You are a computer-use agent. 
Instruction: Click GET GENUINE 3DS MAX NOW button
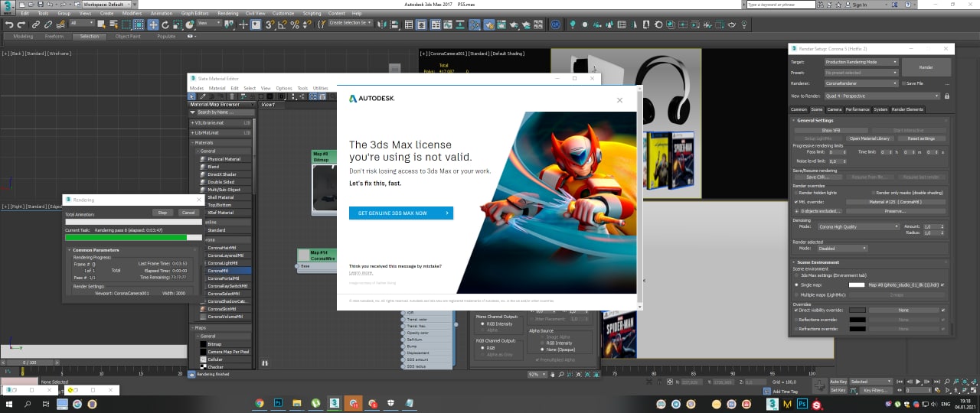pyautogui.click(x=400, y=213)
